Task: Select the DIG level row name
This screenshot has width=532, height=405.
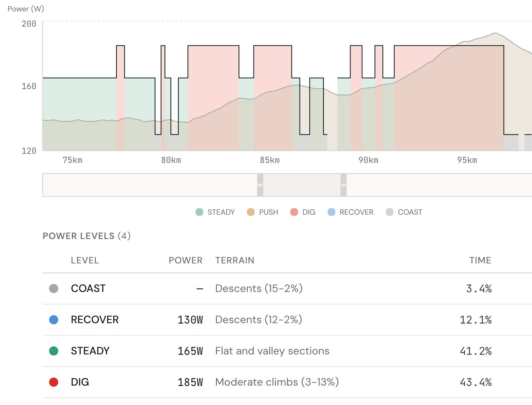Action: pos(80,382)
